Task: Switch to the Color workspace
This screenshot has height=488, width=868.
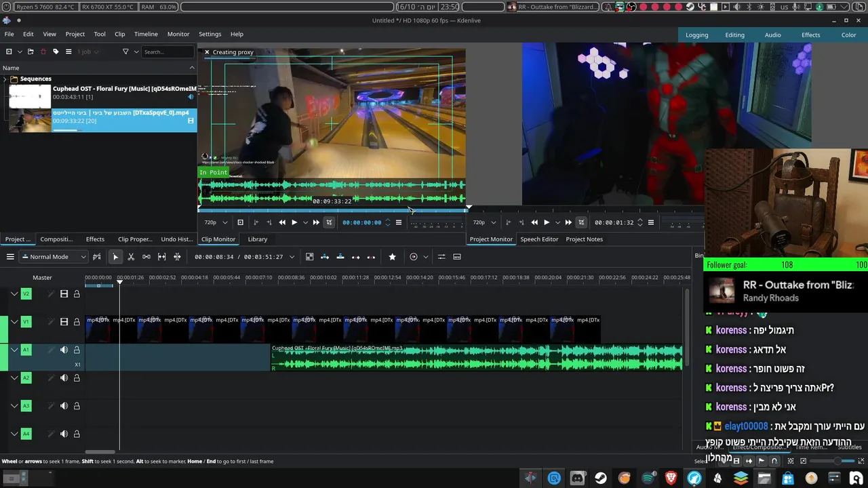Action: [x=849, y=35]
